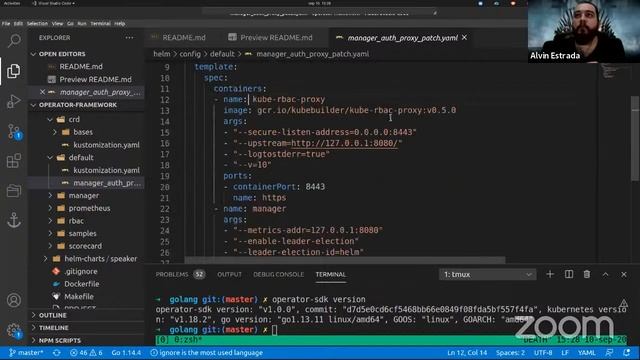Create a new terminal with plus icon
640x360 pixels.
pyautogui.click(x=550, y=274)
